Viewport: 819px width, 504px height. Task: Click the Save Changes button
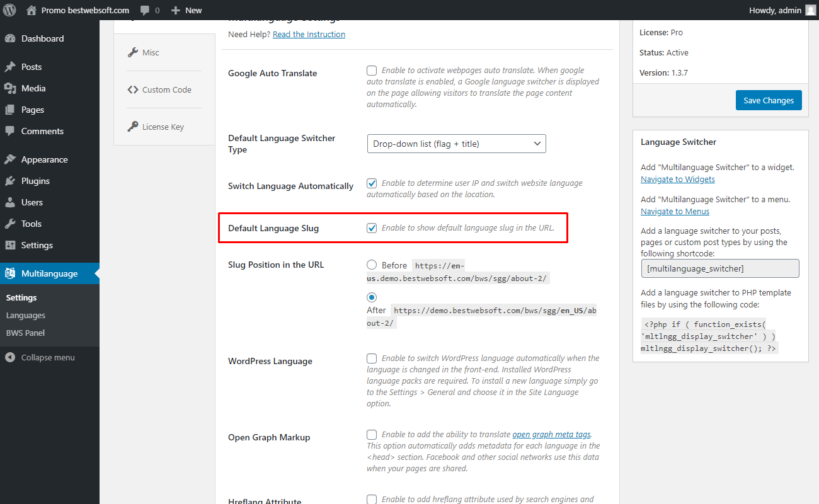[769, 100]
